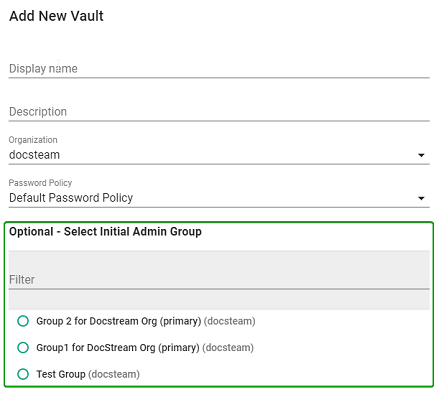439x410 pixels.
Task: Click the small Organization field label
Action: coord(33,140)
